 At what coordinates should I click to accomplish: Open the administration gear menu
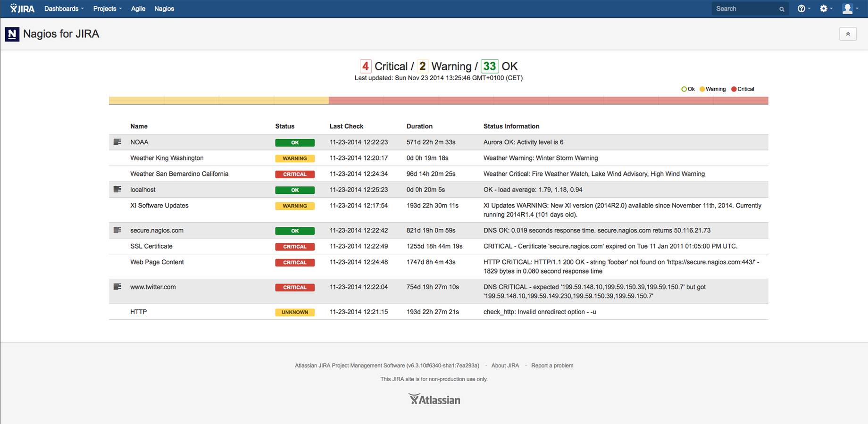pyautogui.click(x=826, y=8)
